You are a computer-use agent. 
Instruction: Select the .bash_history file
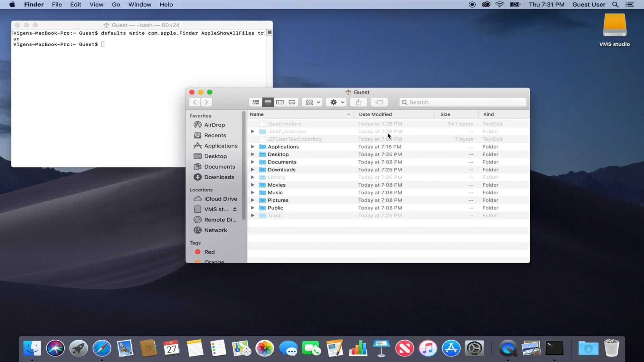388,124
